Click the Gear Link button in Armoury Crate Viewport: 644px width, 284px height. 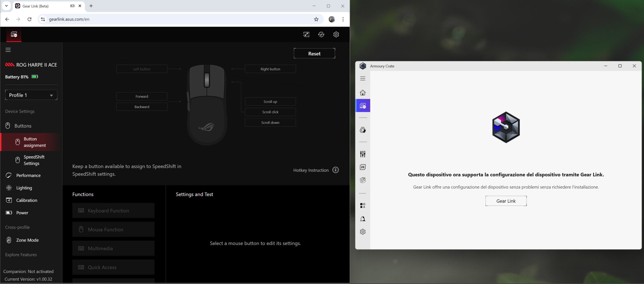(x=506, y=201)
